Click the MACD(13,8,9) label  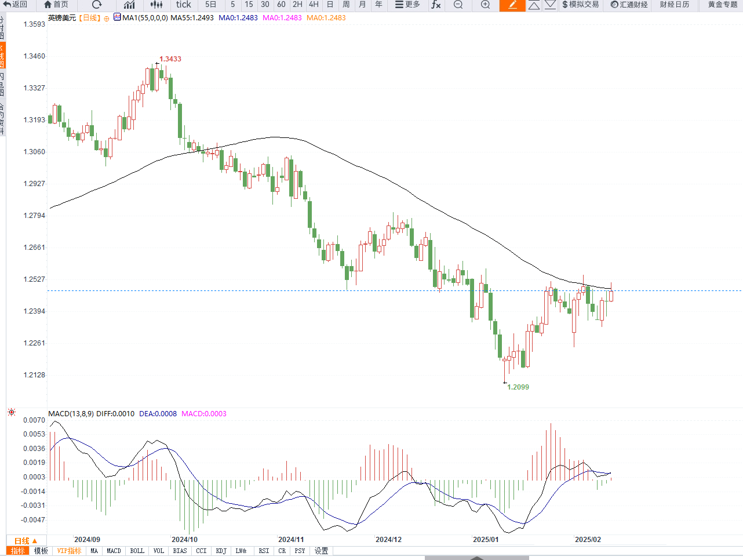click(71, 414)
